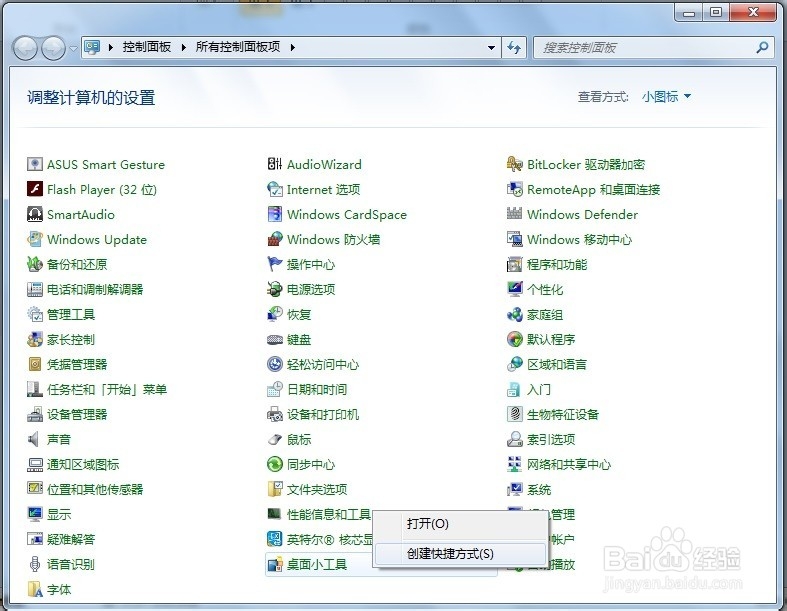Open the ASUS Smart Gesture icon
Screen dimensions: 787x611
pyautogui.click(x=35, y=164)
